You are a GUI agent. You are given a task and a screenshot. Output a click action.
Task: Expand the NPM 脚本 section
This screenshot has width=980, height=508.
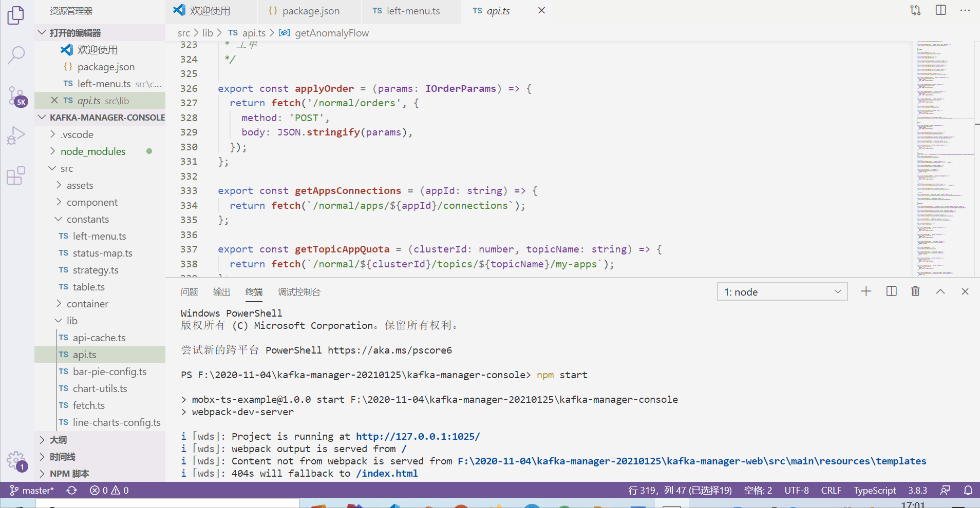(x=100, y=474)
